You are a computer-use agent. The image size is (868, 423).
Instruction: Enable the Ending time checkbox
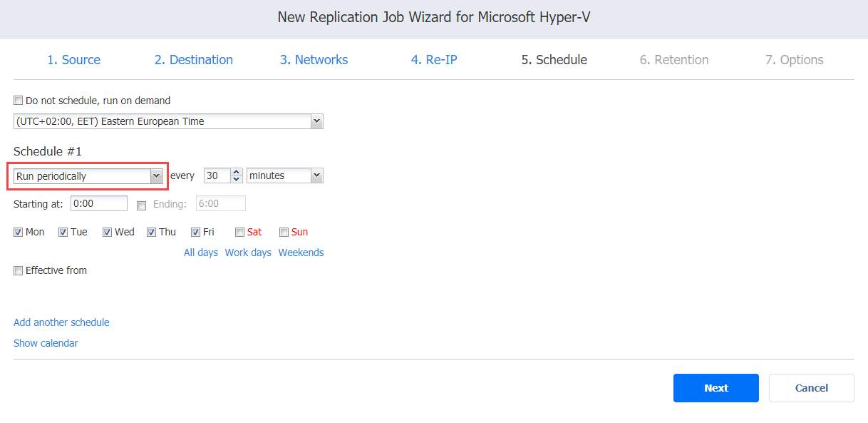[x=141, y=205]
